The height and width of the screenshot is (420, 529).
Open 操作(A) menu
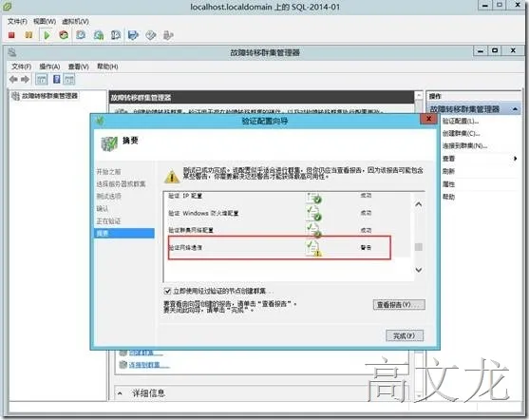(49, 67)
